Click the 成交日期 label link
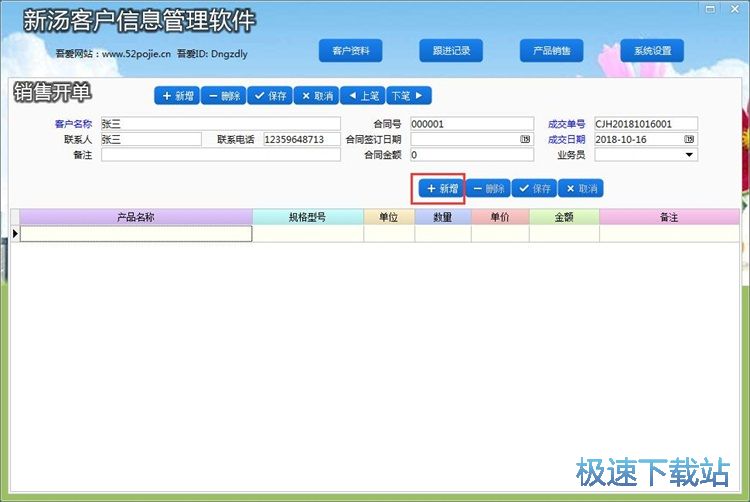 (566, 139)
